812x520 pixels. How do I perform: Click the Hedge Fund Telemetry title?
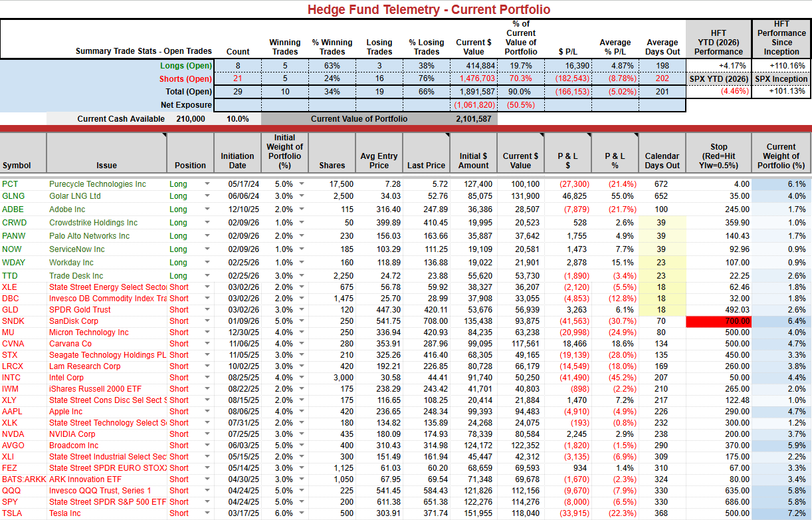(428, 9)
